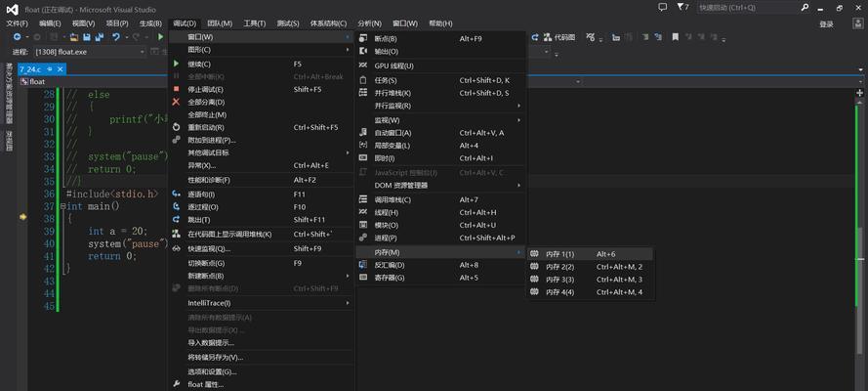Expand the 其他调试目标 submenu
This screenshot has height=391, width=868.
coord(261,152)
